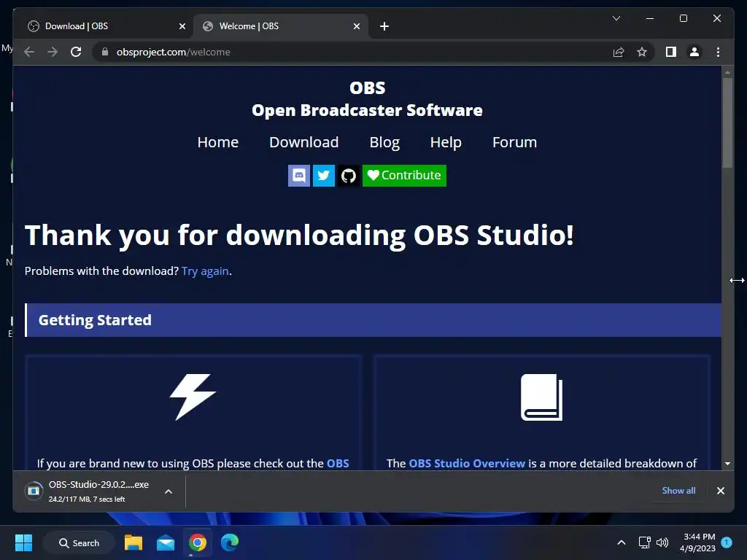Open the clock showing 3:44 PM
Viewport: 747px width, 560px height.
pos(697,542)
